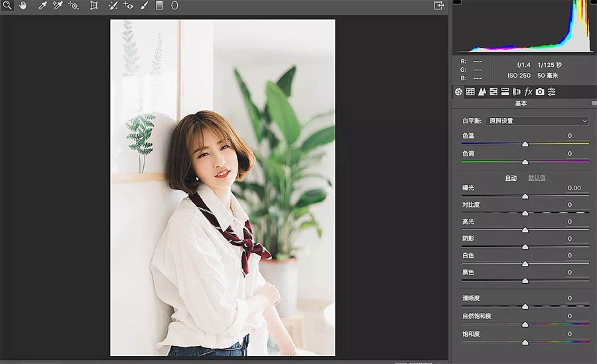Select the Adjustment Brush tool

(x=144, y=5)
